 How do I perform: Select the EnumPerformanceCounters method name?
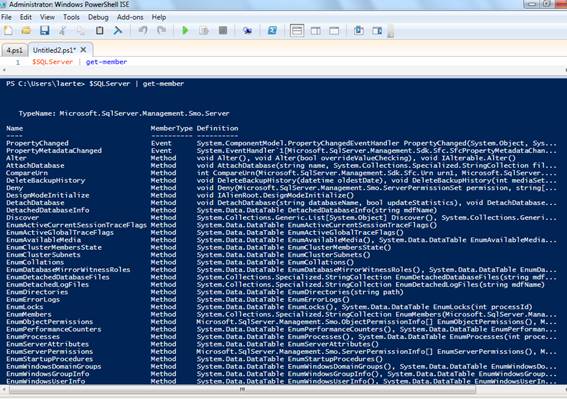coord(54,329)
